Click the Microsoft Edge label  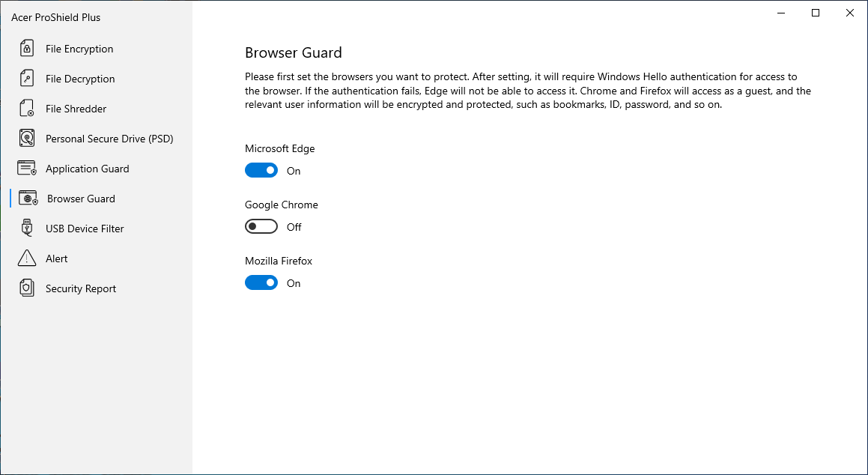(279, 148)
